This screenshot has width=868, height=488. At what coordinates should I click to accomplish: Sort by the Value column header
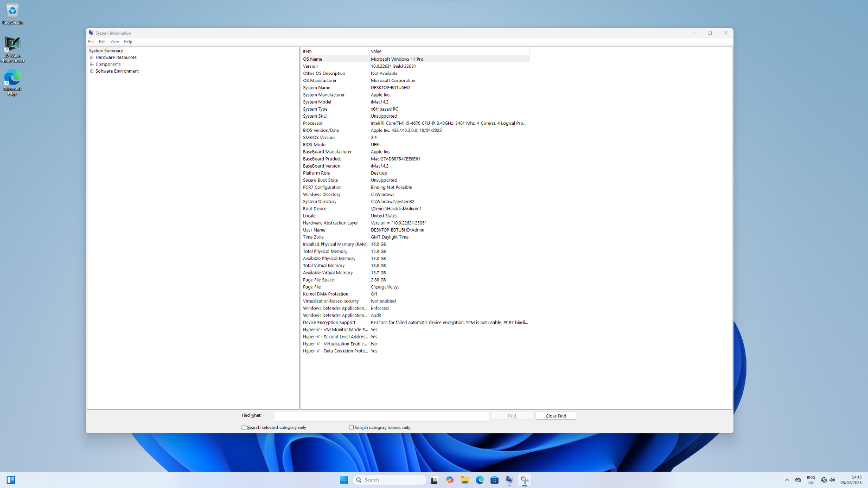[x=449, y=52]
